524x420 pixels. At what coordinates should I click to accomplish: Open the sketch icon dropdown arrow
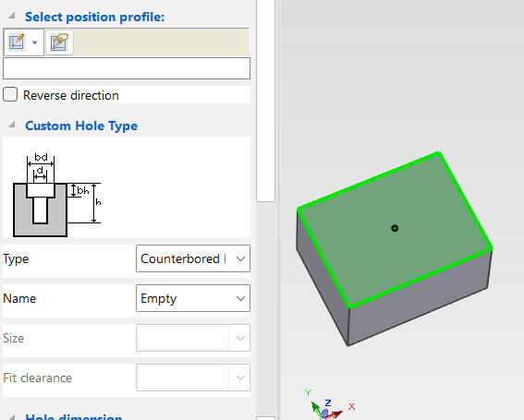34,42
